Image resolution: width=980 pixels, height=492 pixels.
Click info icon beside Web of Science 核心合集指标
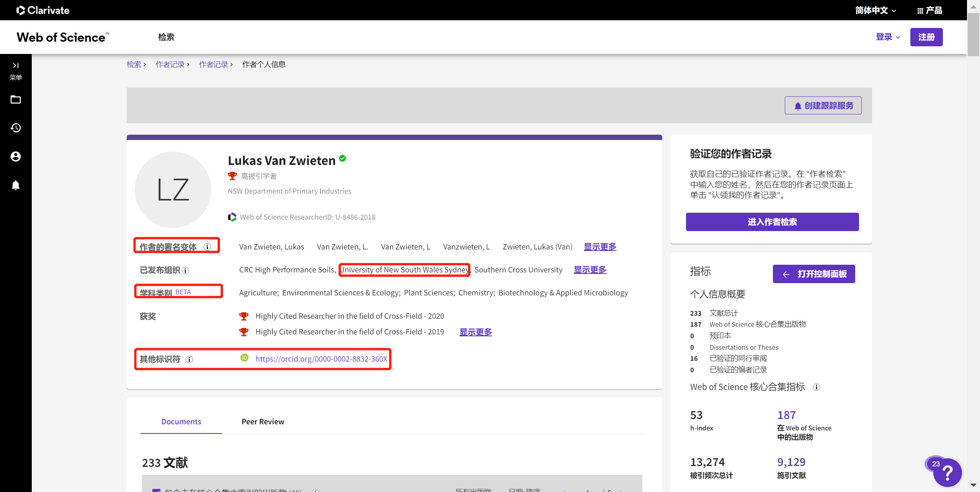pos(816,387)
